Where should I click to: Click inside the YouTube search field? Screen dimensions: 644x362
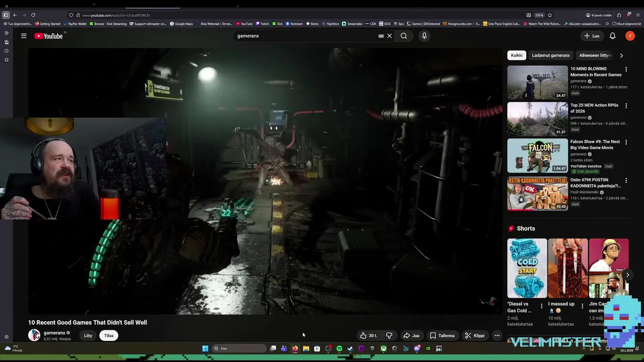(307, 36)
